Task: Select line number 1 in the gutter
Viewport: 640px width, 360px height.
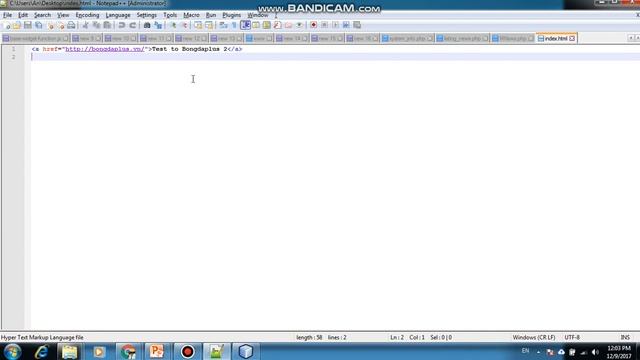Action: 13,49
